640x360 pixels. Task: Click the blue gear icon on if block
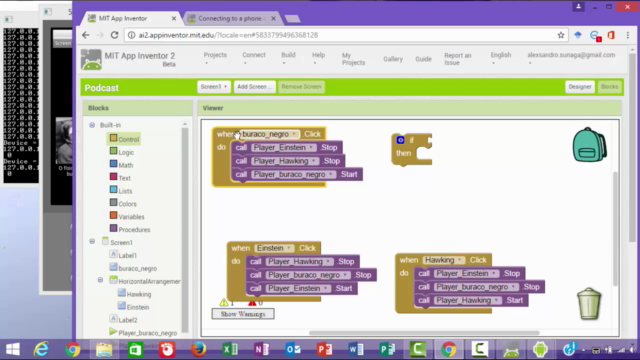point(400,140)
